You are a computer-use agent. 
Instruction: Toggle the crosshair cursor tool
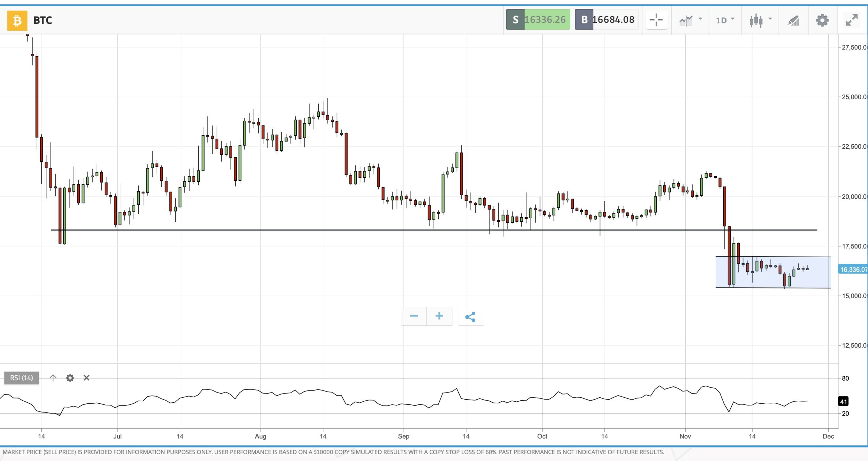[656, 20]
